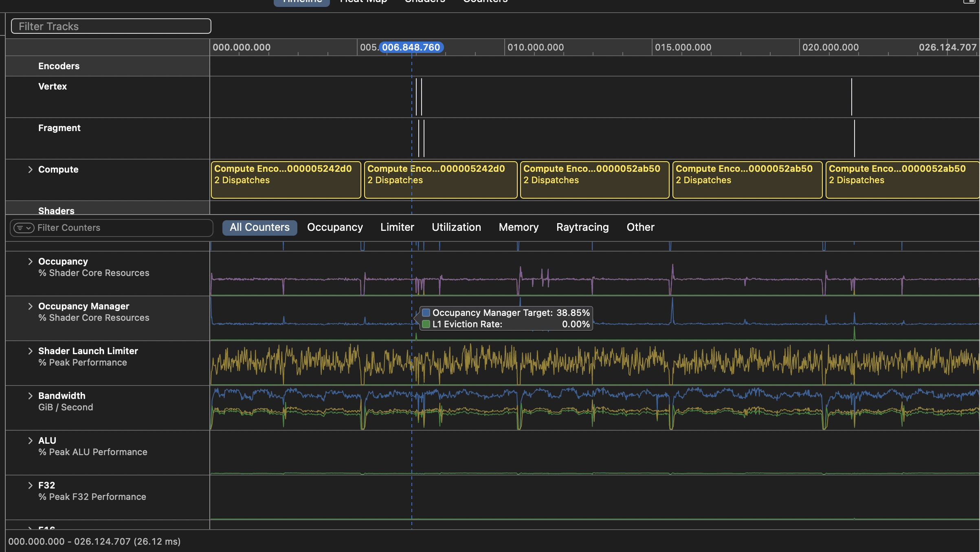Screen dimensions: 980x552
Task: Click the 015.000.000 ruler time label
Action: click(683, 48)
